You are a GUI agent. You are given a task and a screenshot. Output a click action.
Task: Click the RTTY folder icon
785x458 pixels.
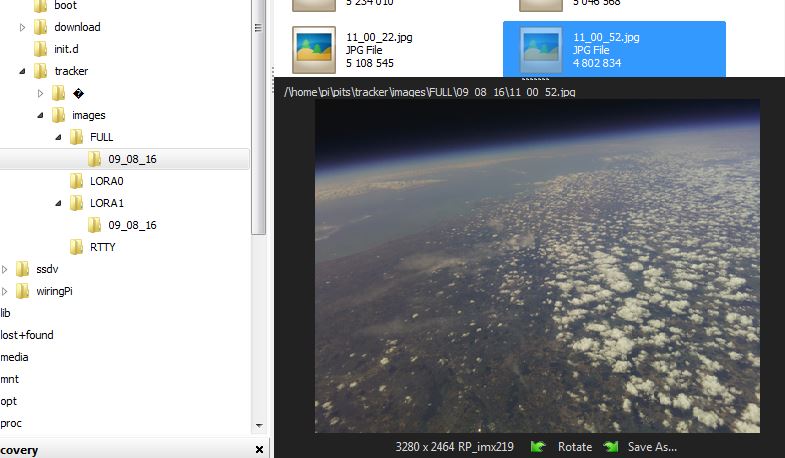(77, 247)
